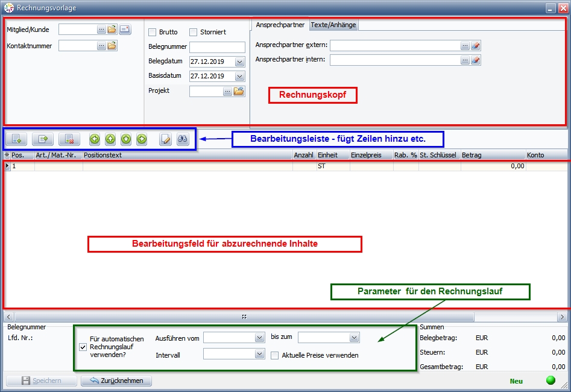Open the Mitglied/Kunde folder icon
This screenshot has width=571, height=392.
tap(112, 30)
